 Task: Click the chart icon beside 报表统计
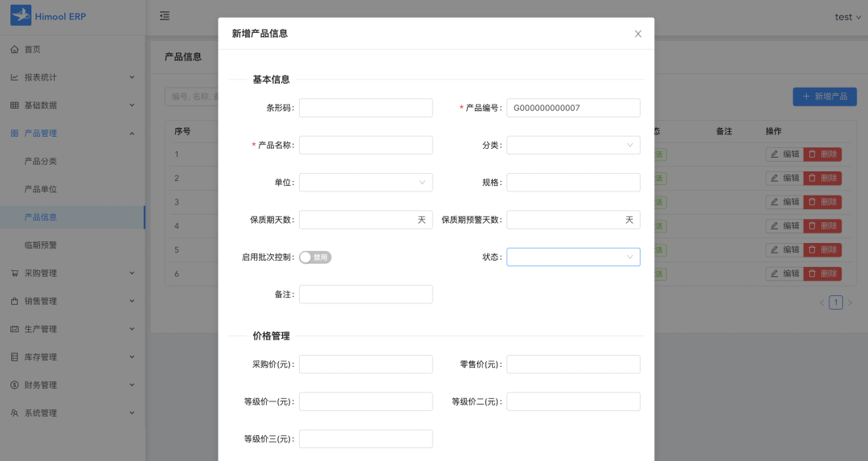[x=14, y=77]
